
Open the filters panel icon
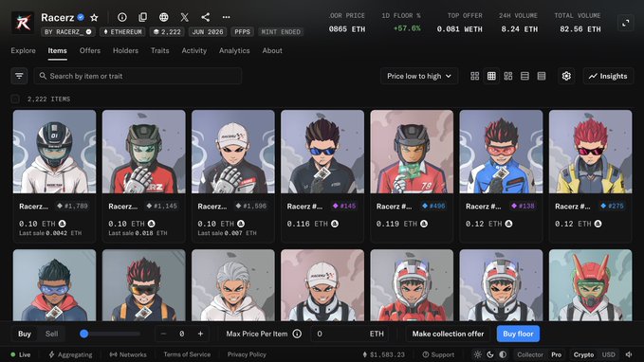click(x=19, y=76)
